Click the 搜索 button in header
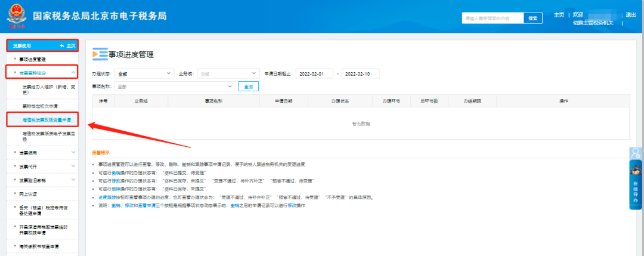Image resolution: width=644 pixels, height=256 pixels. point(533,18)
